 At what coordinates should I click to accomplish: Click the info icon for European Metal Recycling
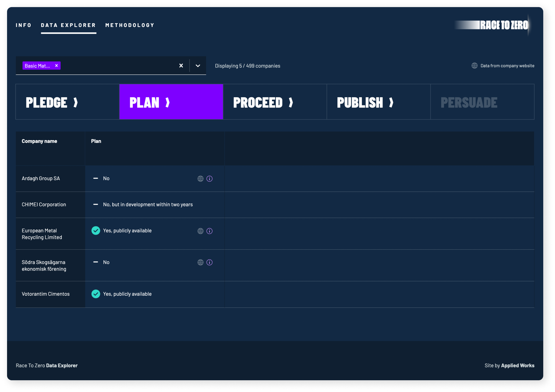[x=209, y=231]
